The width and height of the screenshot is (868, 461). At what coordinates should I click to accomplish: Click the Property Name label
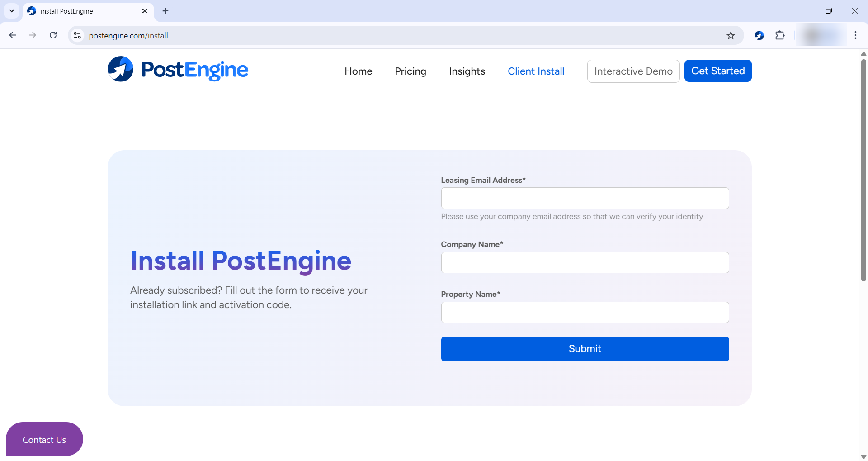tap(471, 294)
